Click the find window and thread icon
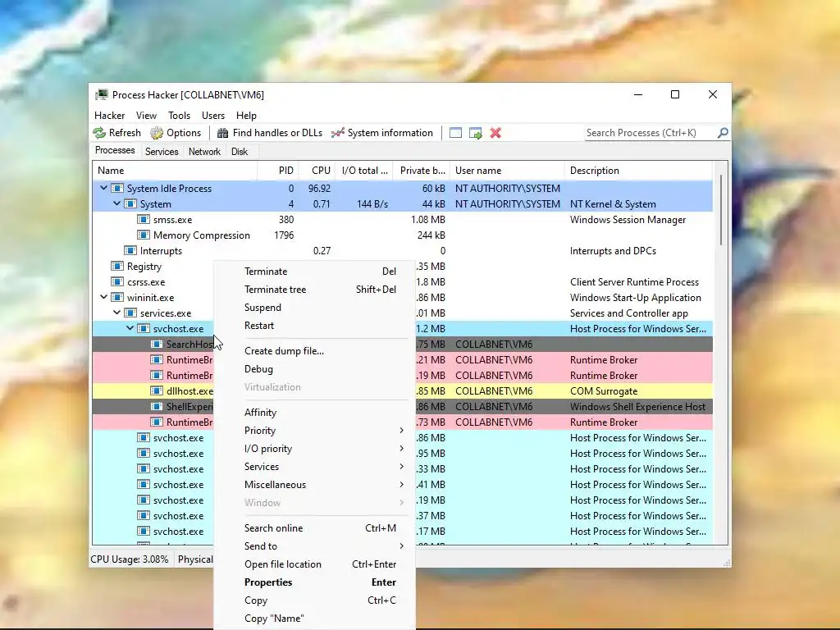This screenshot has height=630, width=840. click(x=475, y=133)
